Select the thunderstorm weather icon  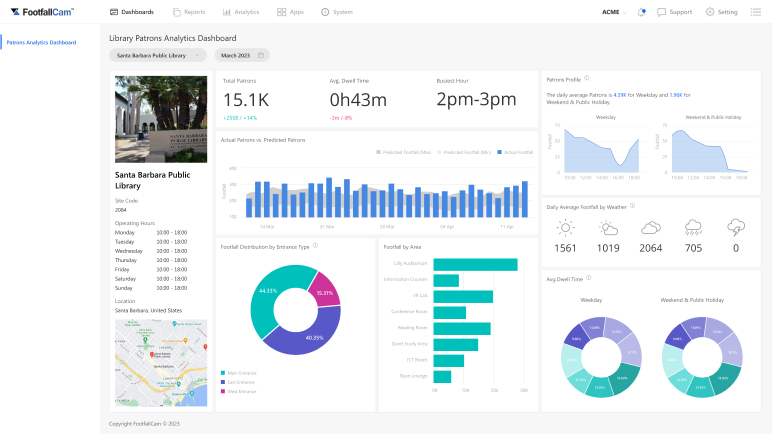[736, 228]
